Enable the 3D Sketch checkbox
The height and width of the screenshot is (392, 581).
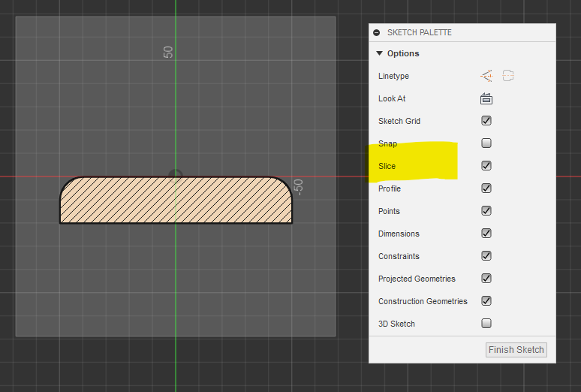[486, 324]
